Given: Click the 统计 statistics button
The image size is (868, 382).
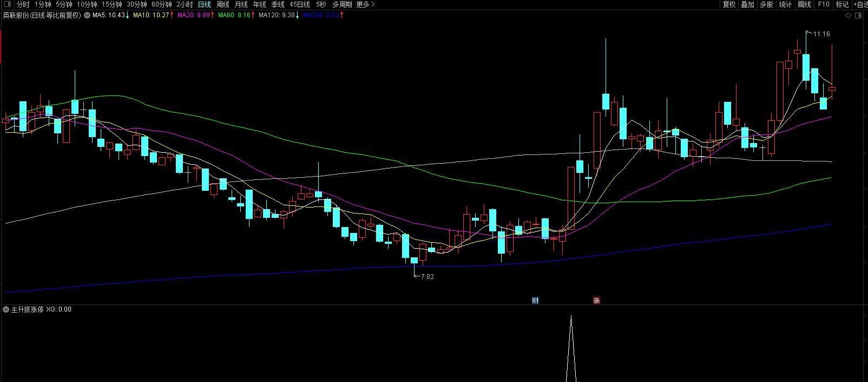Looking at the screenshot, I should [785, 4].
